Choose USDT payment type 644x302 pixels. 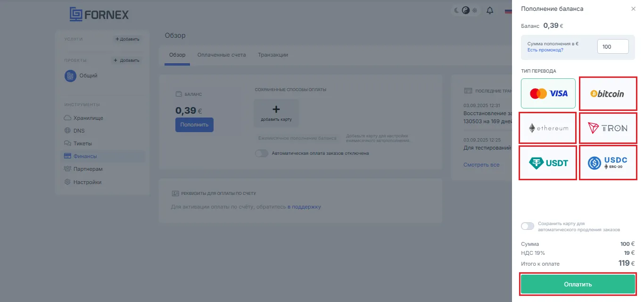tap(548, 163)
